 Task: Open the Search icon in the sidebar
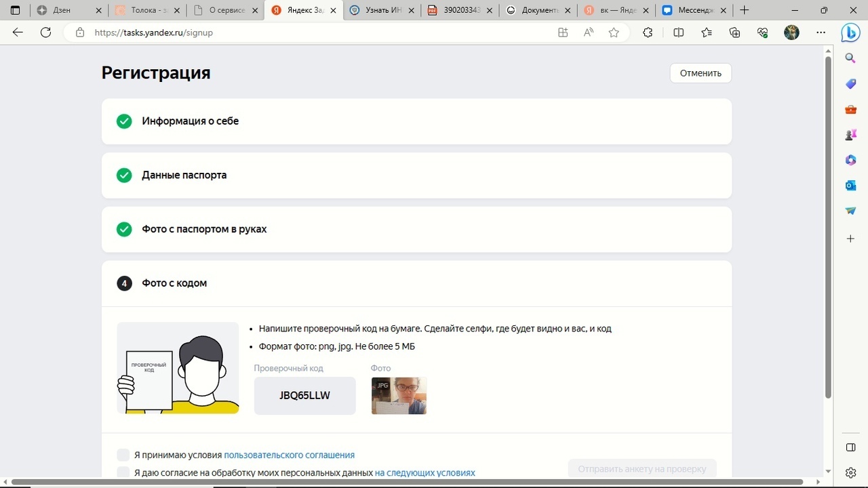point(850,58)
